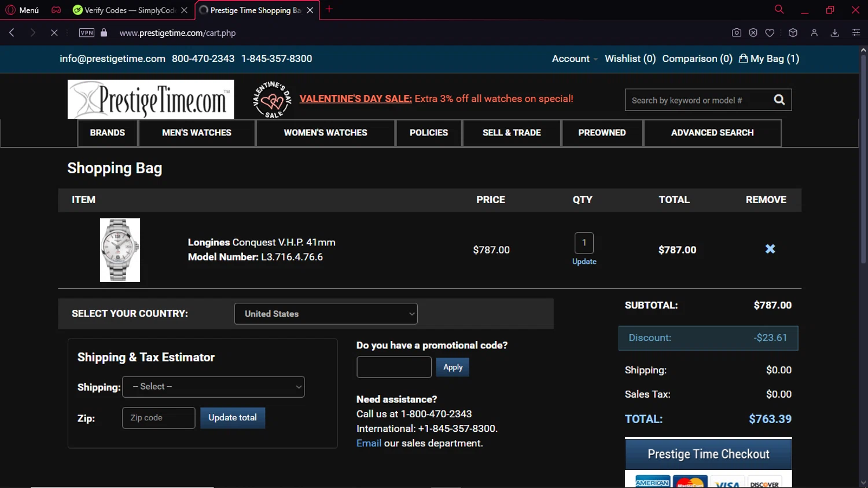Open Longines Conquest V.H.P. 41mm product link
The image size is (868, 488).
click(262, 242)
